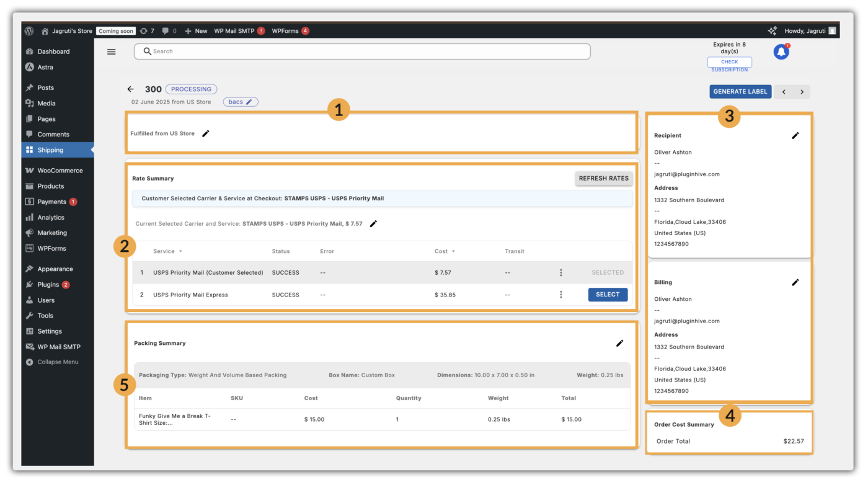
Task: Open options menu for Priority Mail Express row
Action: [561, 295]
